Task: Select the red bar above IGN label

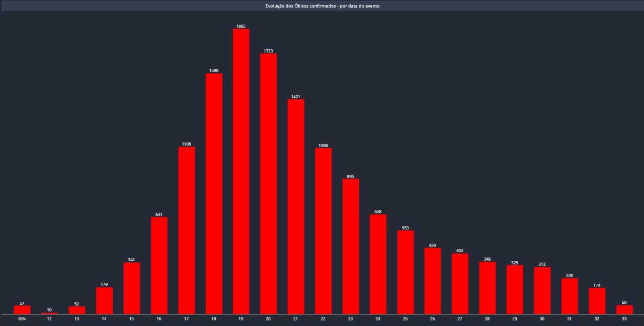Action: pyautogui.click(x=22, y=309)
